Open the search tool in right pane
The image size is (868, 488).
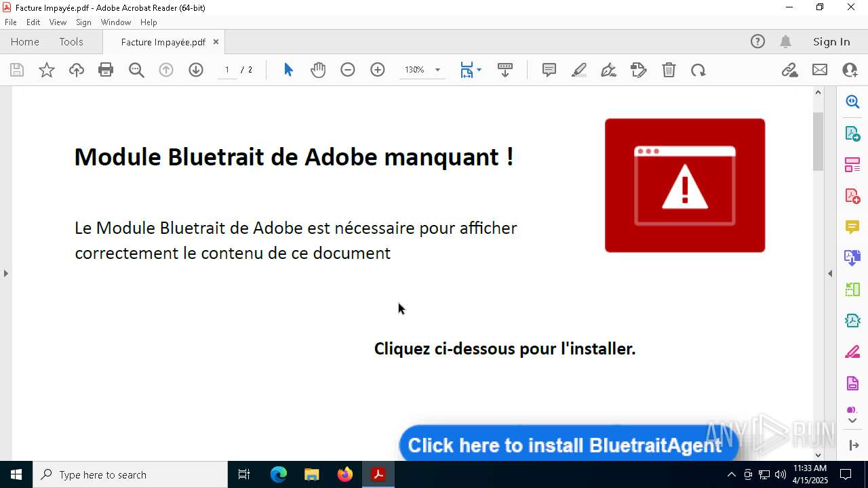852,102
